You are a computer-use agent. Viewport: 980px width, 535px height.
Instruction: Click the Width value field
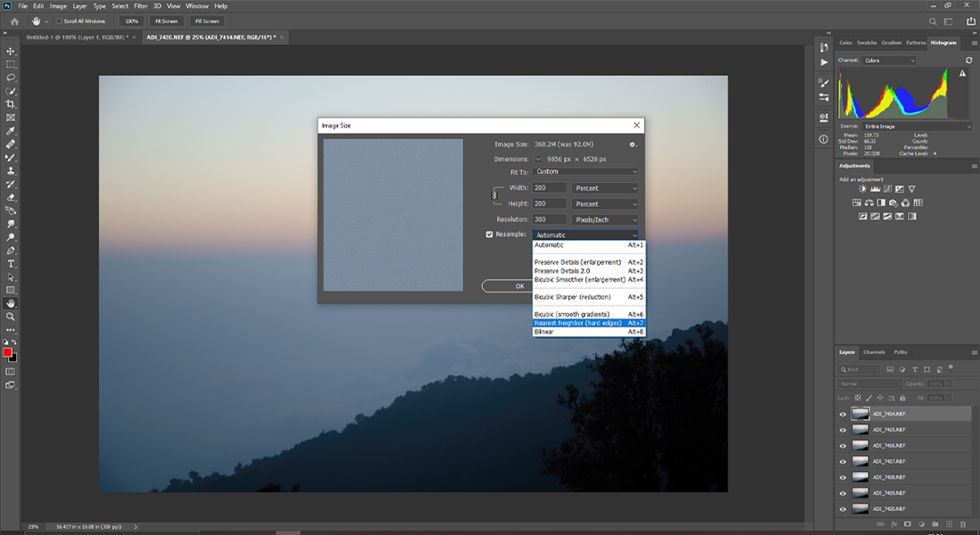click(x=550, y=188)
